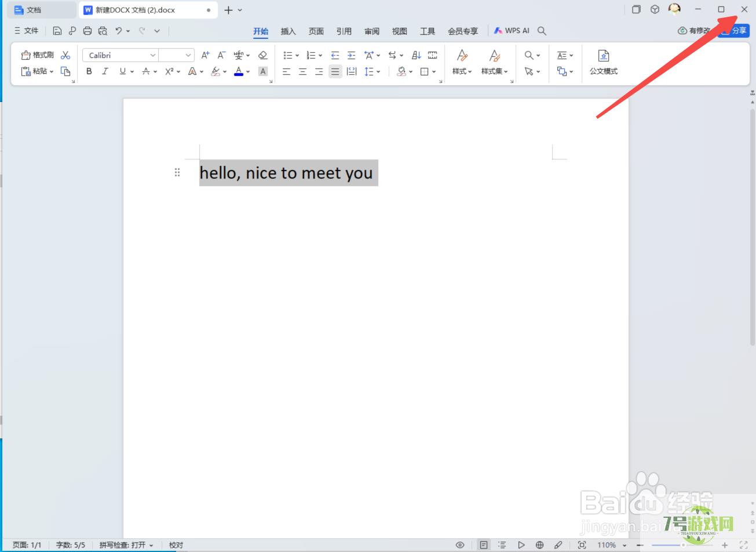
Task: Increase indent icon
Action: click(351, 55)
